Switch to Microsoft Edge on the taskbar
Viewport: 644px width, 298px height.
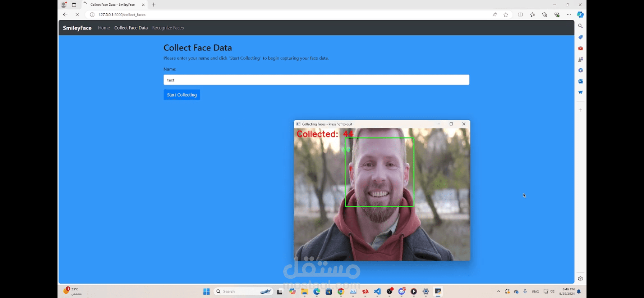pos(317,292)
